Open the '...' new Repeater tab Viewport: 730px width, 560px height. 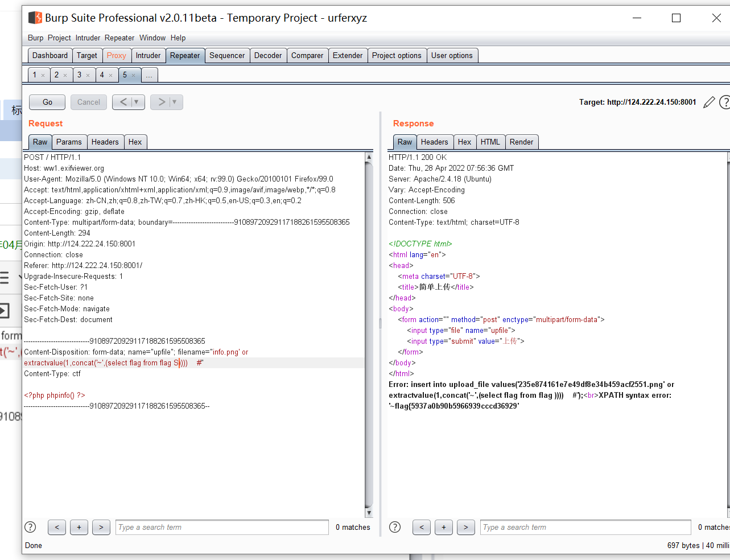149,75
